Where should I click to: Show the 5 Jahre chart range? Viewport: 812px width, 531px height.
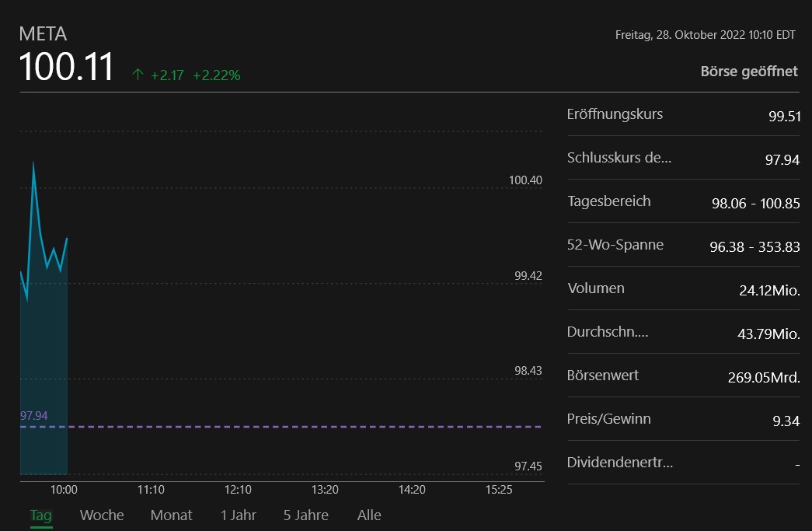pos(305,515)
